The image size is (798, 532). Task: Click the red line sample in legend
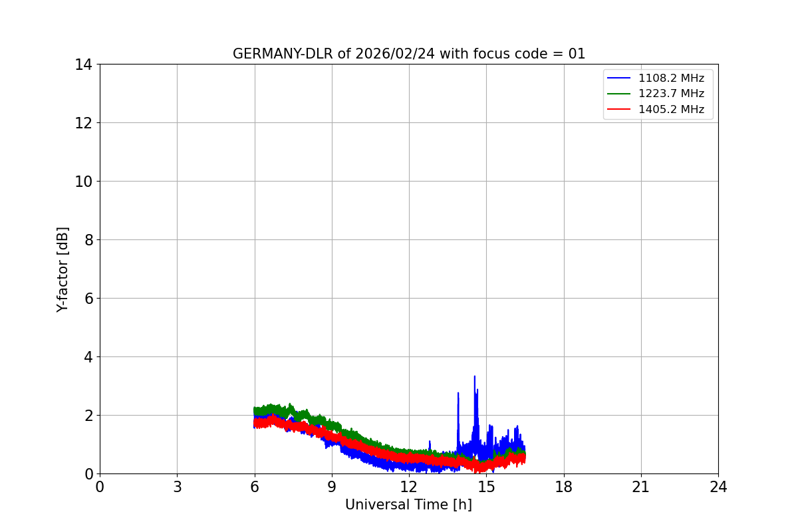click(619, 110)
